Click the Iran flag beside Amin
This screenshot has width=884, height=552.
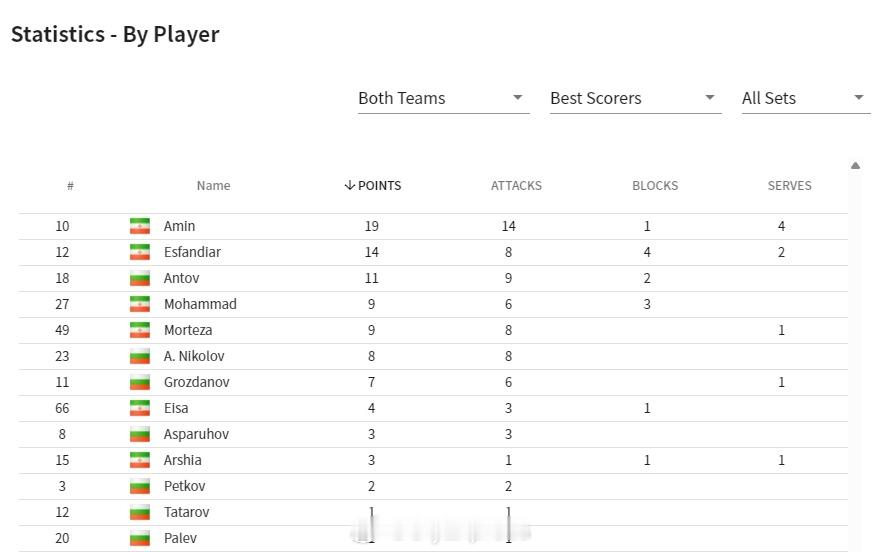[140, 226]
